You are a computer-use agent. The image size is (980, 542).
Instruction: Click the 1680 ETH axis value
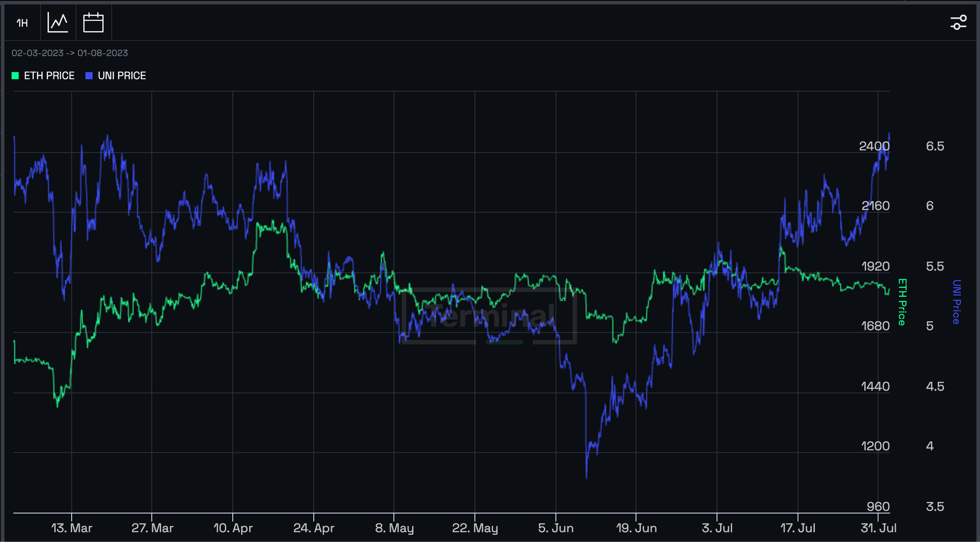pyautogui.click(x=875, y=326)
